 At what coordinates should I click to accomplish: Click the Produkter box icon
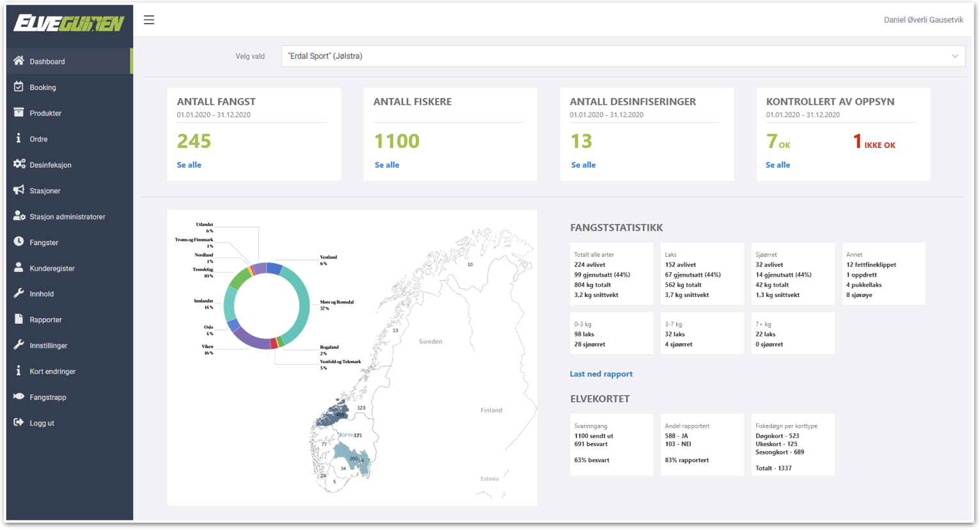tap(19, 113)
